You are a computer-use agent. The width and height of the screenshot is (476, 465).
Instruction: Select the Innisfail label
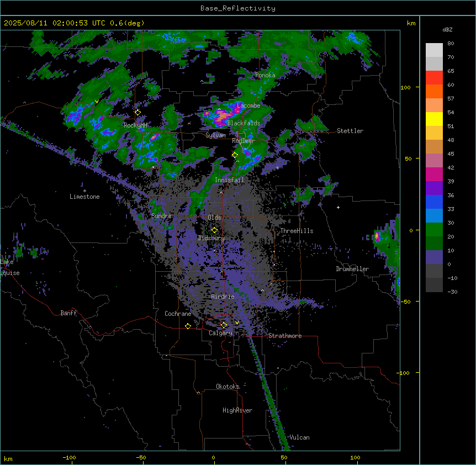pyautogui.click(x=229, y=180)
